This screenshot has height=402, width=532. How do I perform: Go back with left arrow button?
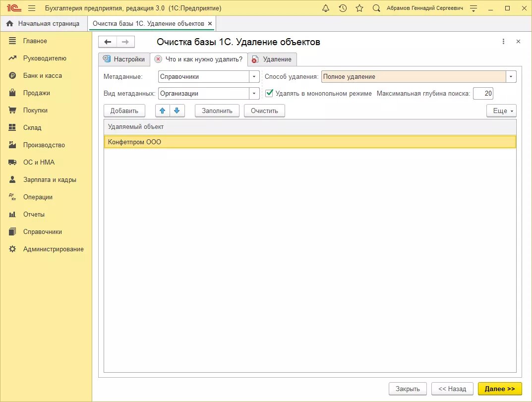tap(108, 42)
